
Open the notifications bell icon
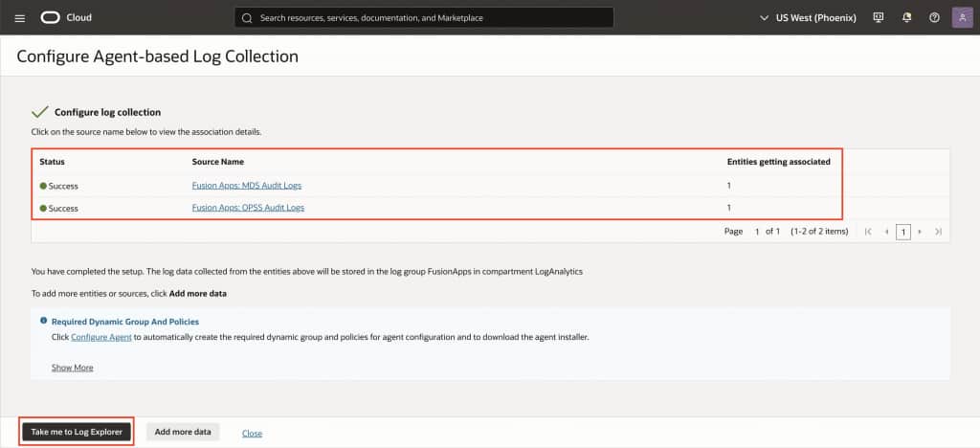(x=907, y=17)
